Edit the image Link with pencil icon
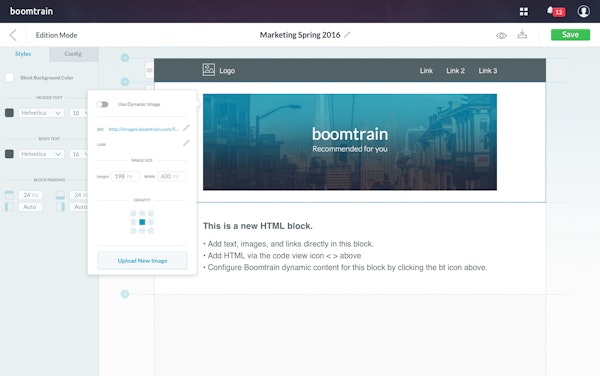Viewport: 600px width, 376px height. [x=186, y=143]
